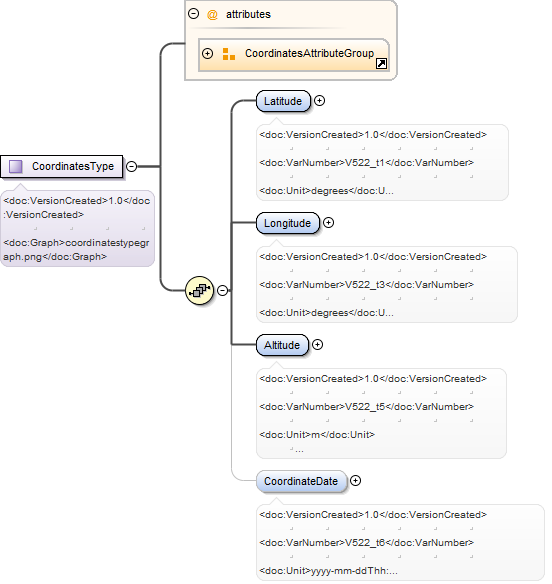Click the Latitude documentation annotation box
Screen dimensions: 552x584
coord(382,162)
